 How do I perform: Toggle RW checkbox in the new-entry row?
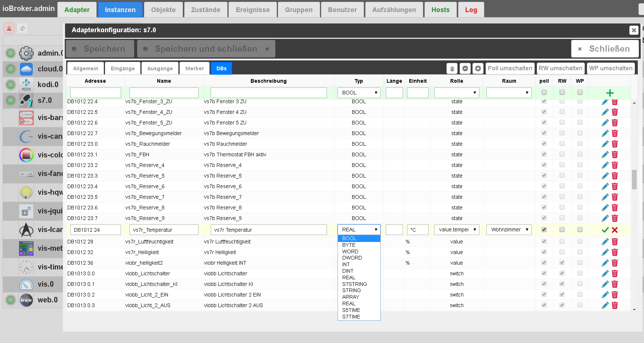point(562,92)
